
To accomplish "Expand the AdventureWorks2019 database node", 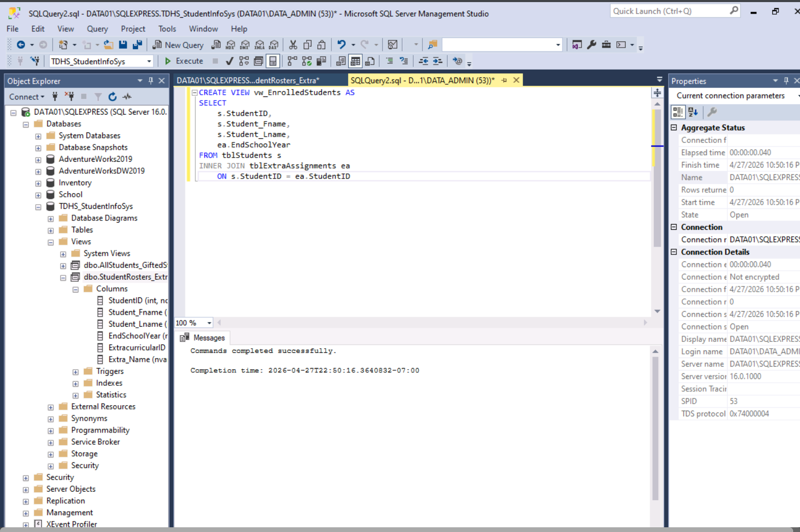I will [x=38, y=160].
